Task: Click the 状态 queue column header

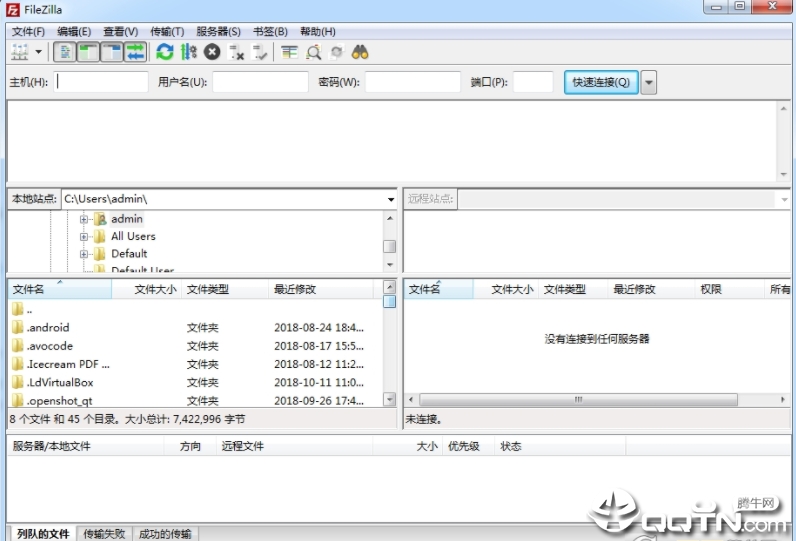Action: pos(560,446)
